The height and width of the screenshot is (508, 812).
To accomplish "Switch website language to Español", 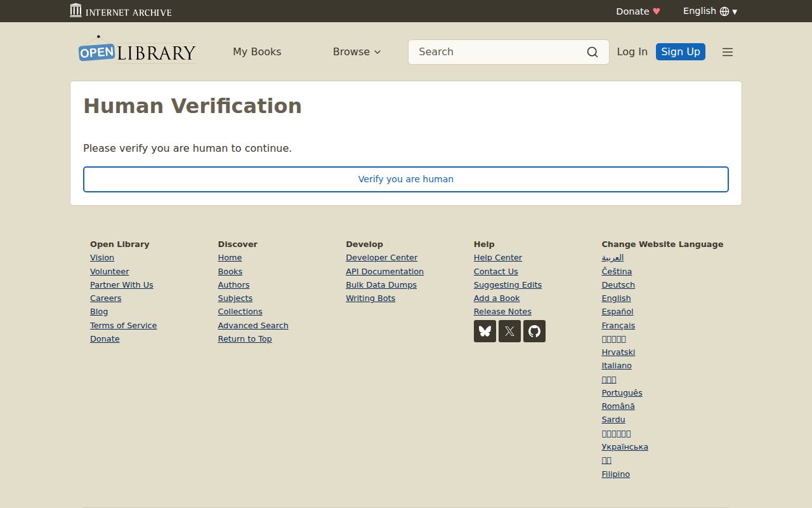I will (x=618, y=312).
